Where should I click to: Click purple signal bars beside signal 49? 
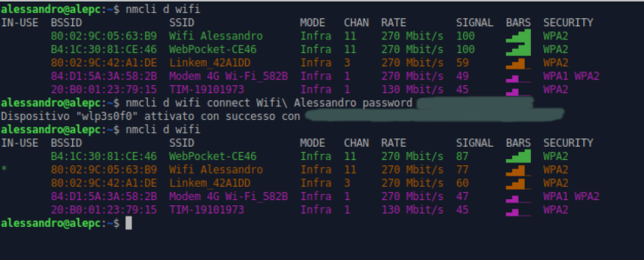[518, 77]
